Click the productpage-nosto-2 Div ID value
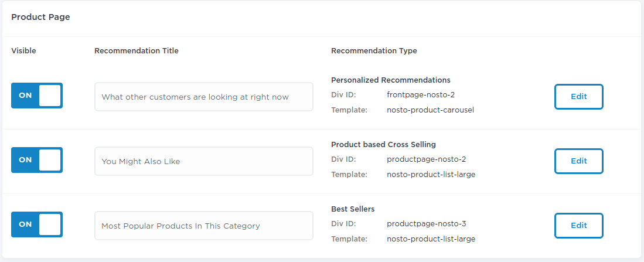The image size is (644, 262). (427, 159)
